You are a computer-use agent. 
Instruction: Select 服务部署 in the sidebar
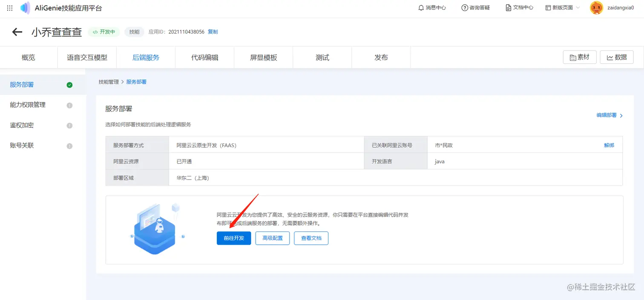pyautogui.click(x=43, y=85)
